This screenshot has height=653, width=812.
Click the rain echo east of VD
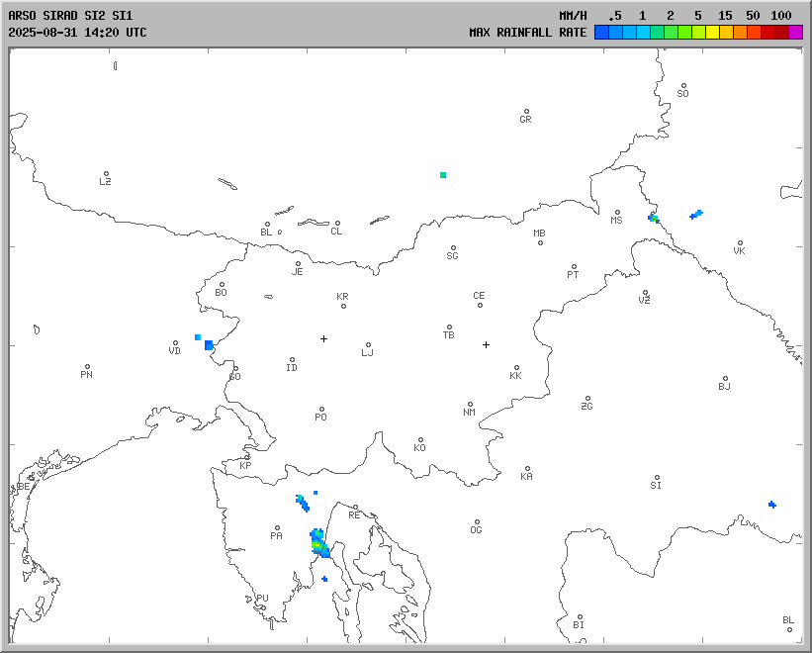point(208,344)
